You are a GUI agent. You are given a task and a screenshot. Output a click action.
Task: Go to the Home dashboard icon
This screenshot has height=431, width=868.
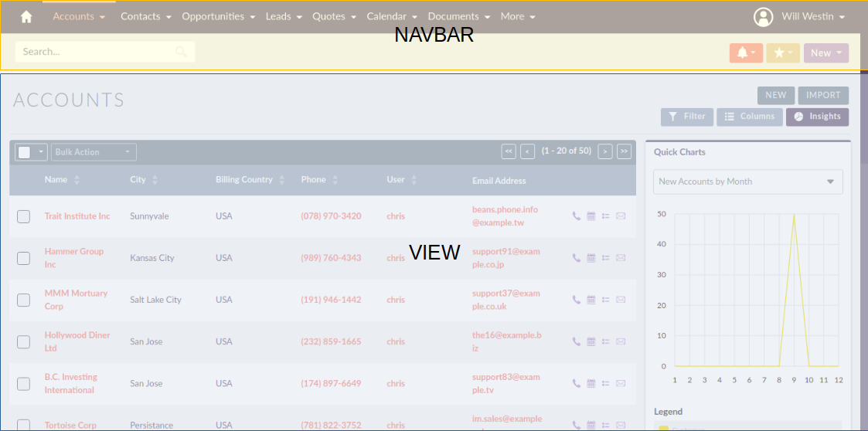click(x=26, y=16)
